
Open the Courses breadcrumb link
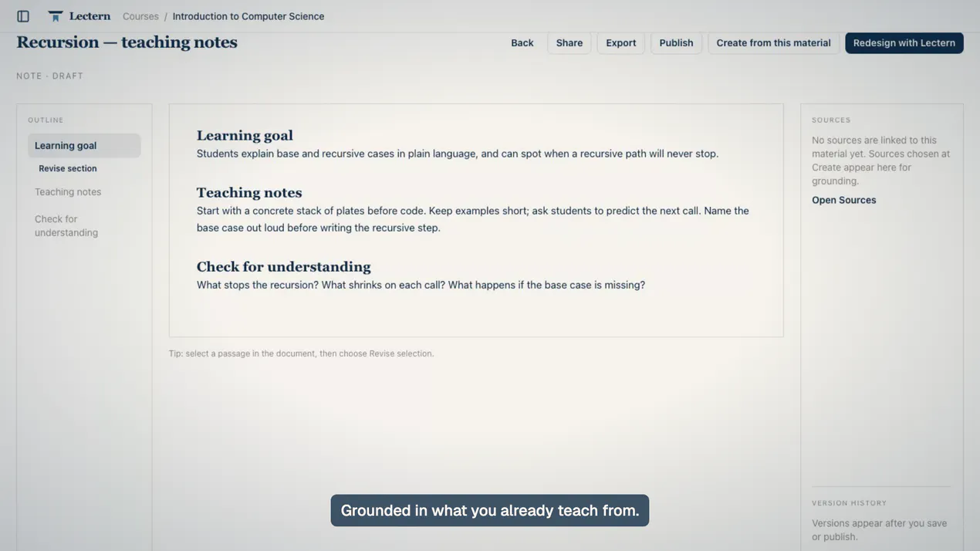[x=140, y=16]
